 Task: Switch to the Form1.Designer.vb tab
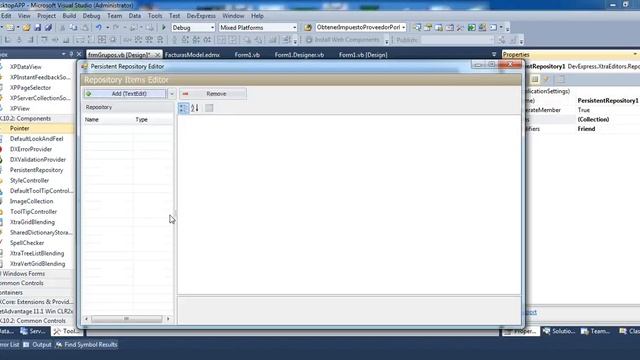(299, 55)
